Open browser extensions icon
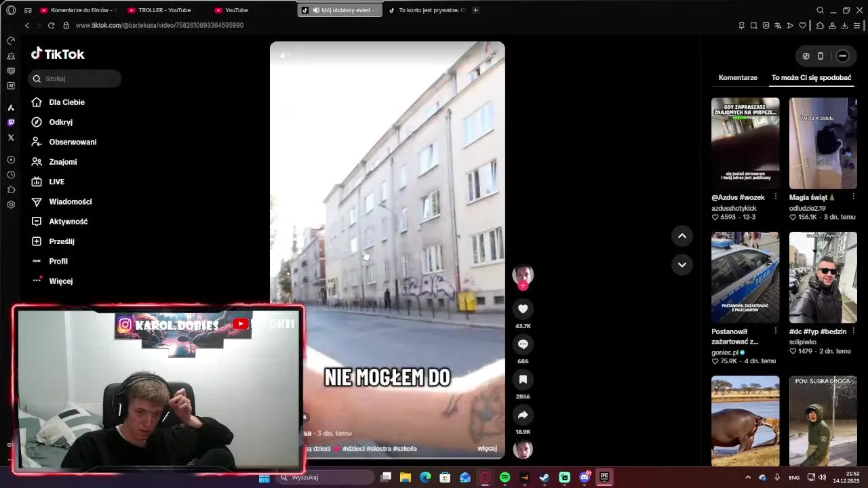Viewport: 868px width, 488px height. [820, 26]
